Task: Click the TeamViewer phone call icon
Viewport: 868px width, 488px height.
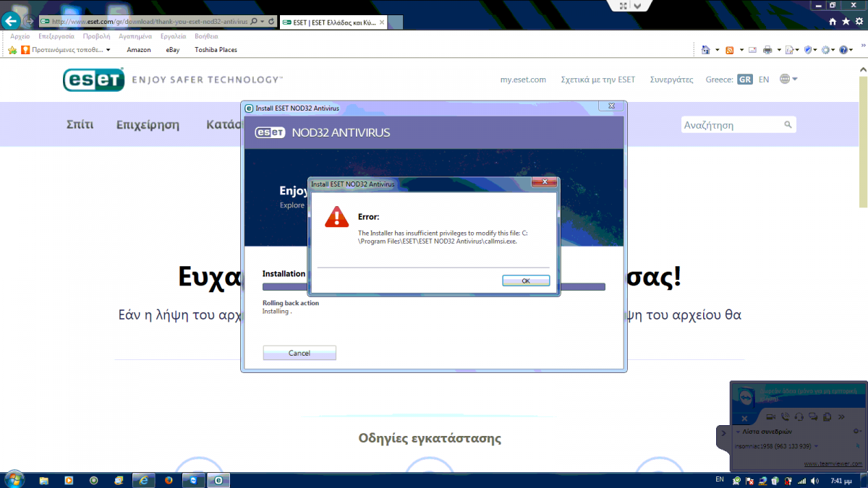Action: pyautogui.click(x=785, y=416)
